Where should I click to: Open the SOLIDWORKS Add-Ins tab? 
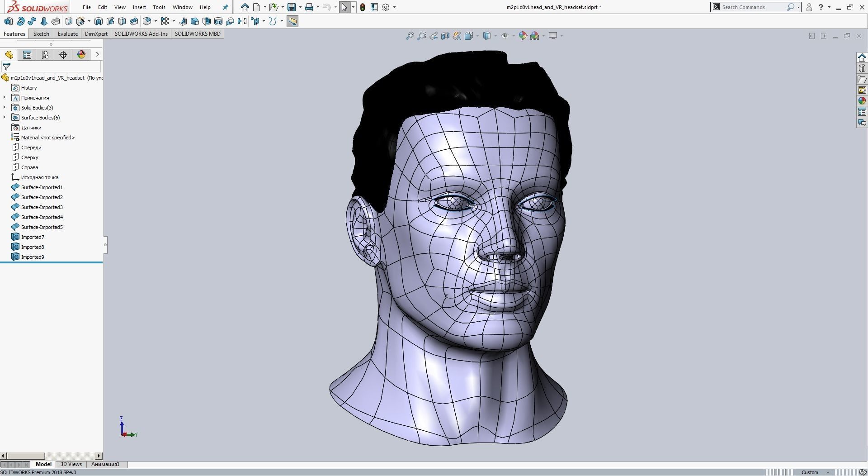[x=141, y=34]
